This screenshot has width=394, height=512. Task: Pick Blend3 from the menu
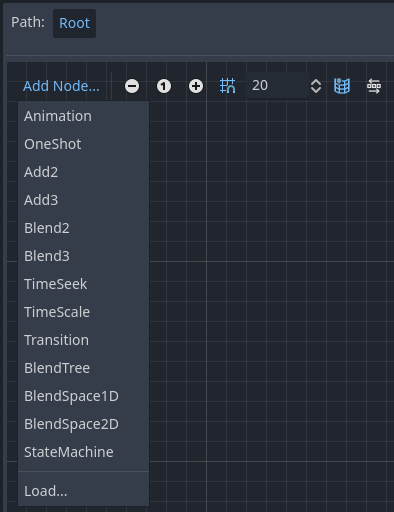84,256
